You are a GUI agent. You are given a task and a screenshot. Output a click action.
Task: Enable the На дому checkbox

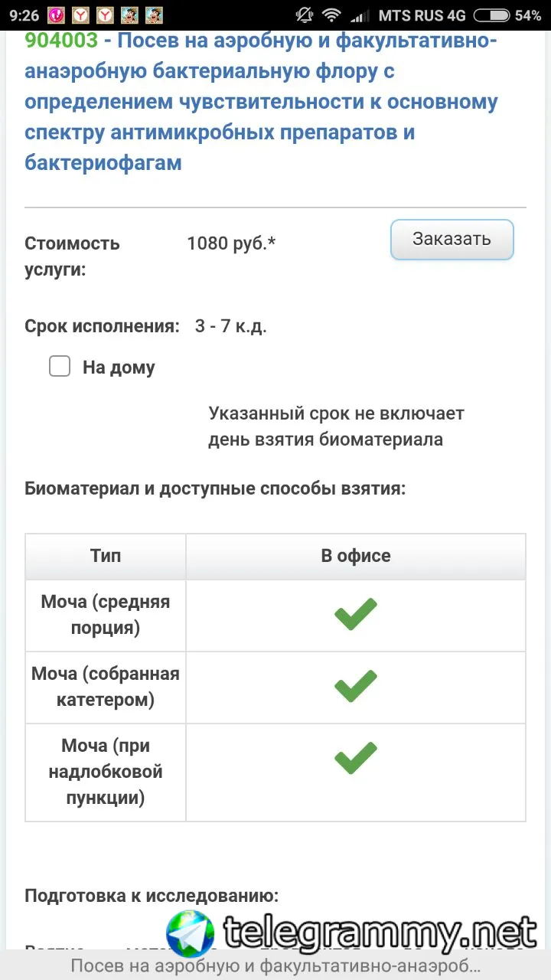(60, 367)
